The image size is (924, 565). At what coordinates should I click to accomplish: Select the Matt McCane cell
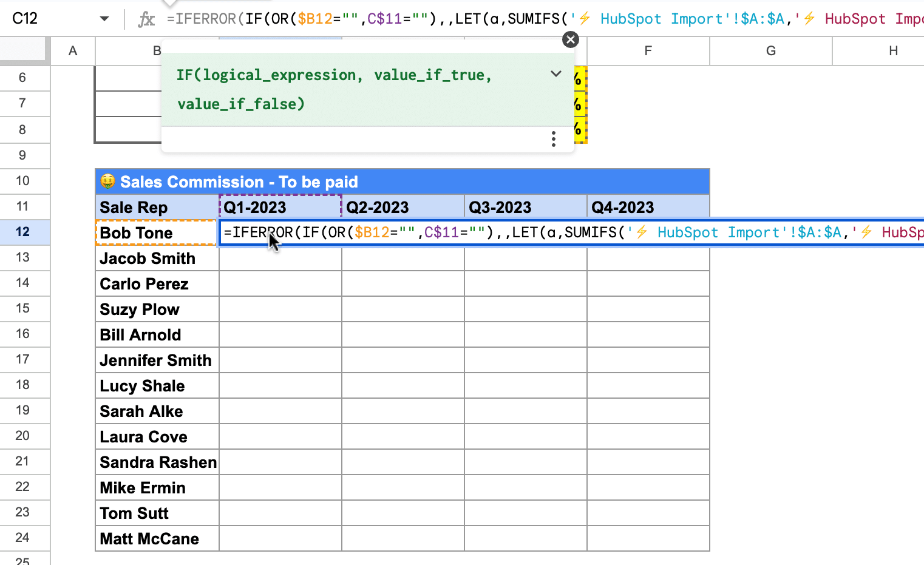[x=157, y=538]
